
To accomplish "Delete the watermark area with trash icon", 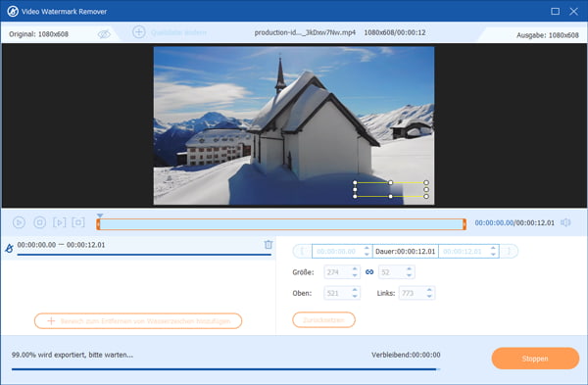I will click(269, 244).
